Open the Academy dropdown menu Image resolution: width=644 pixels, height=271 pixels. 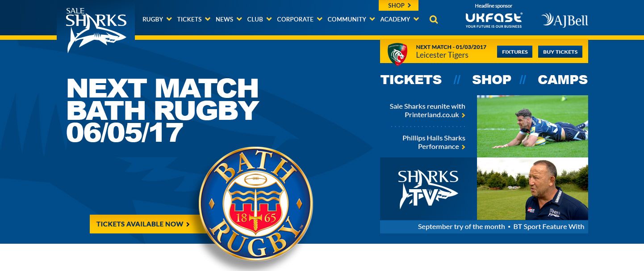[x=399, y=19]
